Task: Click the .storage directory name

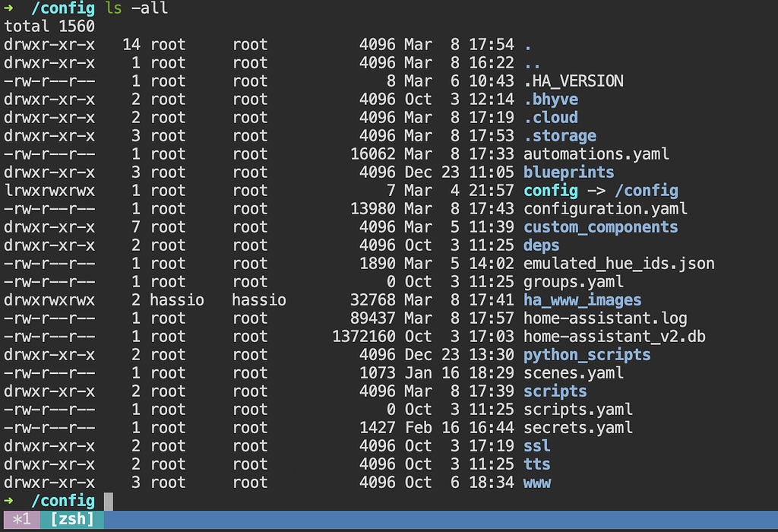Action: click(x=560, y=135)
